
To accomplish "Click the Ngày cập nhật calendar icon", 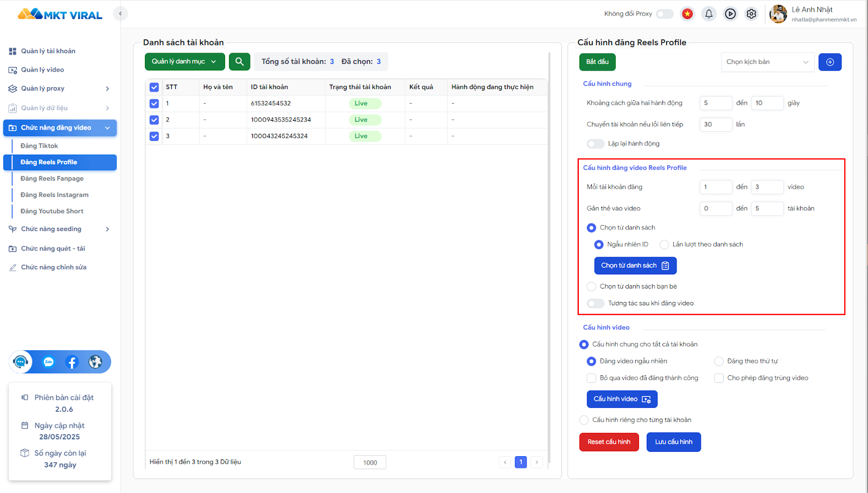I will pos(24,426).
